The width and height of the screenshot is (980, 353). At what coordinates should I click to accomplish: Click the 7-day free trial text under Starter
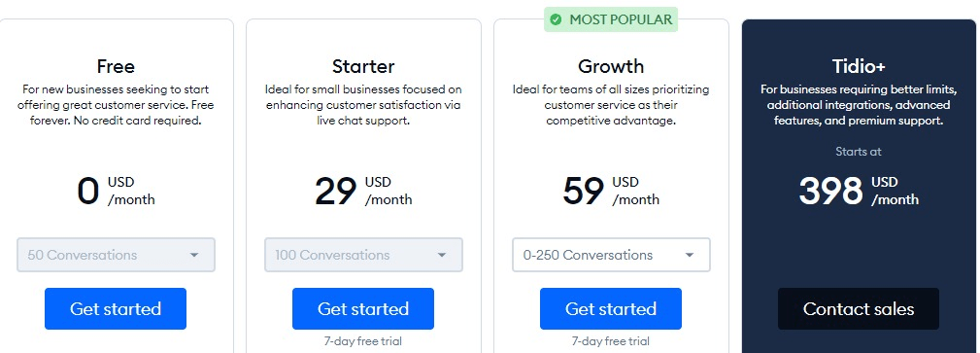tap(363, 341)
